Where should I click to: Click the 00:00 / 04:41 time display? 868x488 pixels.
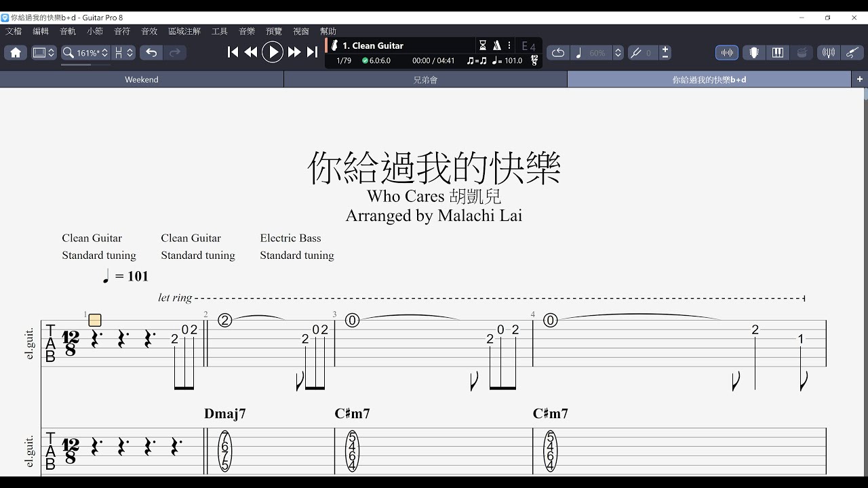tap(433, 61)
